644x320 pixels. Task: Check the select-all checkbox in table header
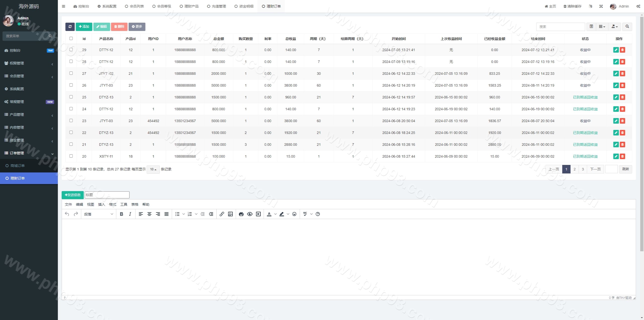(x=71, y=39)
